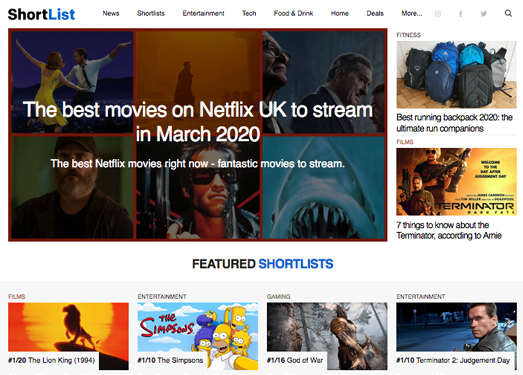Open the search magnifier icon
Image resolution: width=523 pixels, height=375 pixels.
click(508, 13)
